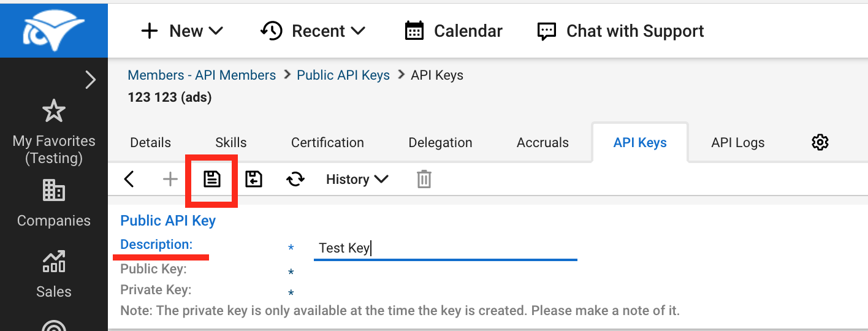
Task: Click the add (plus) toolbar icon
Action: pyautogui.click(x=170, y=179)
